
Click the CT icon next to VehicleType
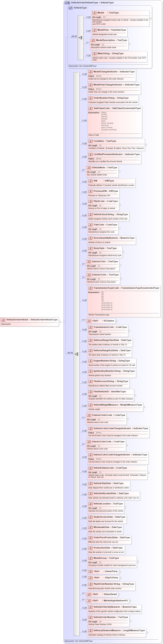click(x=70, y=8)
